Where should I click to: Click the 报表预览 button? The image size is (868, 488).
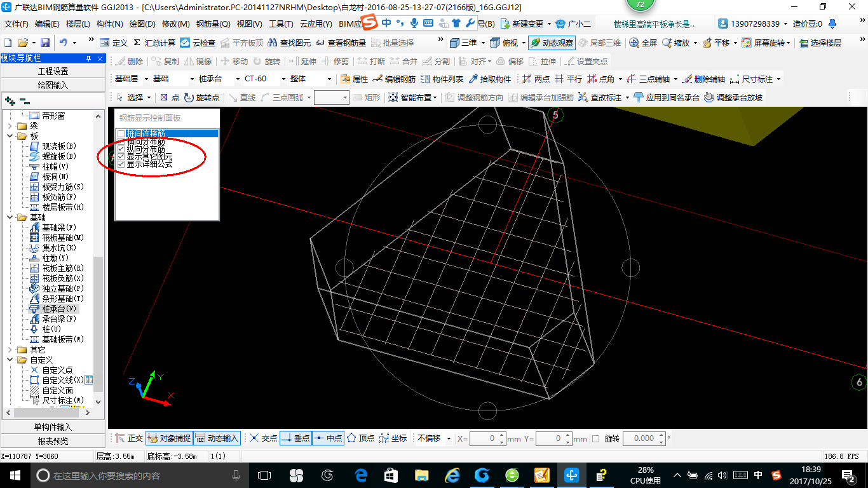pos(53,440)
